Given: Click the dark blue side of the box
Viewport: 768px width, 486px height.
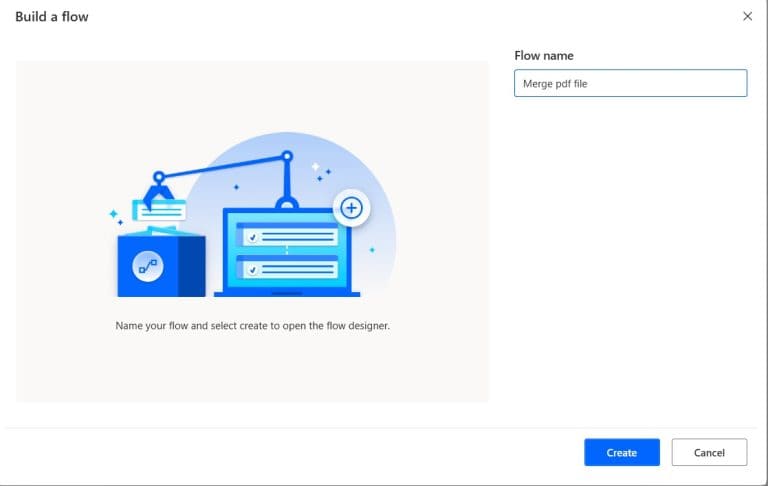Looking at the screenshot, I should pos(192,266).
